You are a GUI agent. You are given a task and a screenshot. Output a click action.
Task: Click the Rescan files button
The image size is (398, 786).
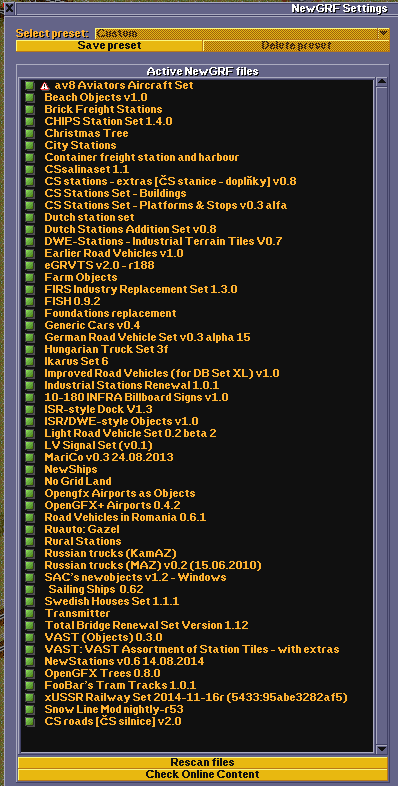[203, 762]
